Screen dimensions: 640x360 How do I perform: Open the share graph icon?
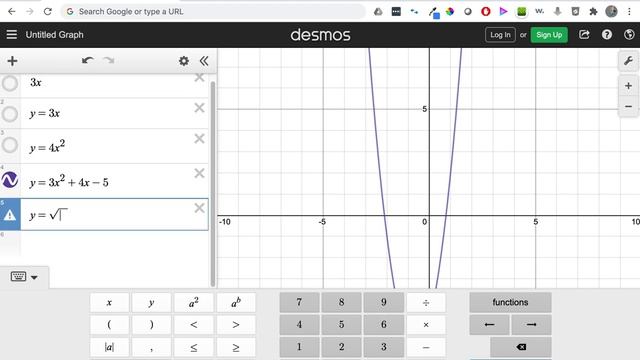click(584, 35)
